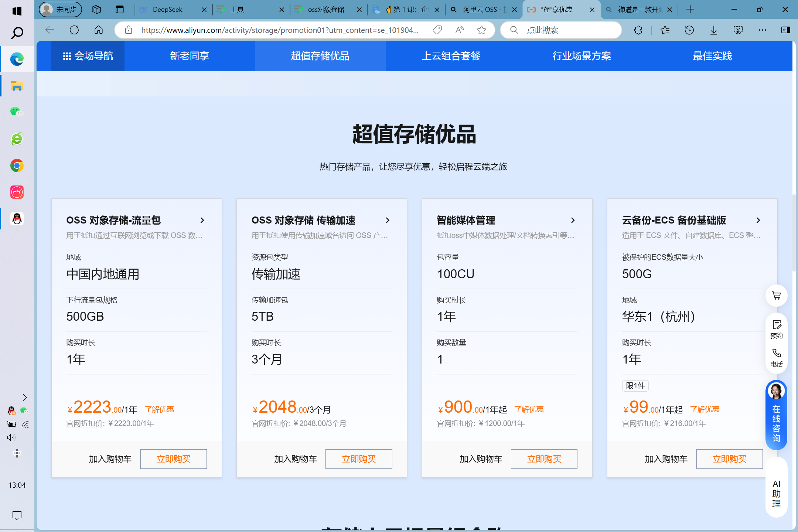Screen dimensions: 798x532
Task: Add 传输加速 to cart 加入购物车
Action: pos(296,459)
